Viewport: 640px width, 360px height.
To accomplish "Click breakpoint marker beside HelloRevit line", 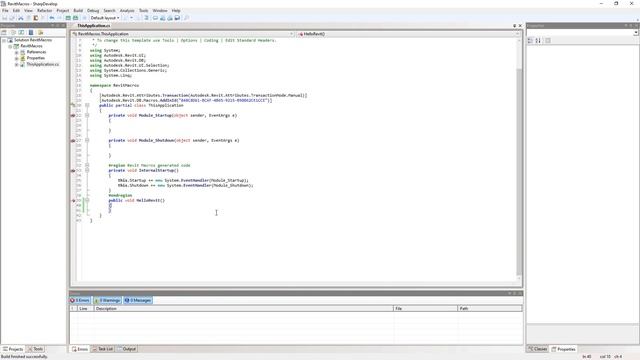I will (x=73, y=200).
